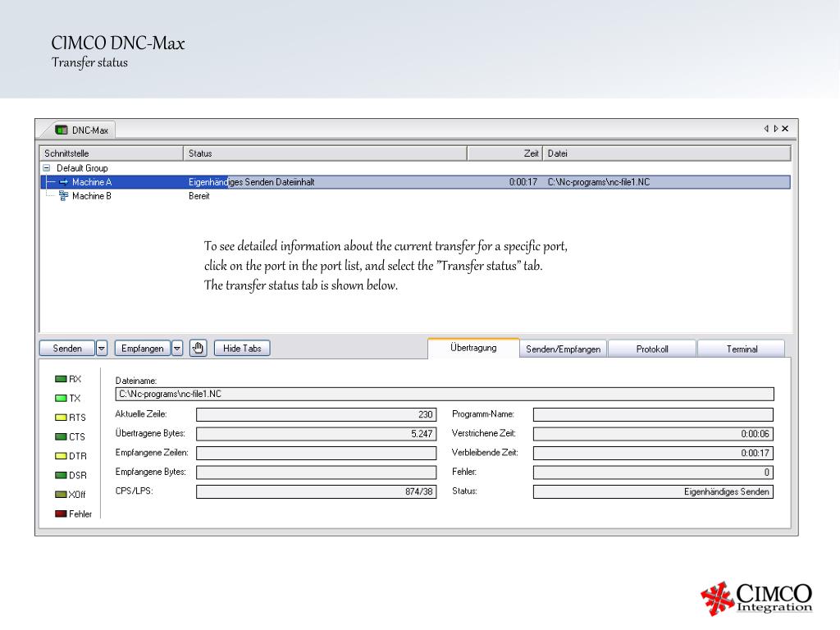The height and width of the screenshot is (630, 840).
Task: Open the Protokoll tab
Action: [x=652, y=349]
